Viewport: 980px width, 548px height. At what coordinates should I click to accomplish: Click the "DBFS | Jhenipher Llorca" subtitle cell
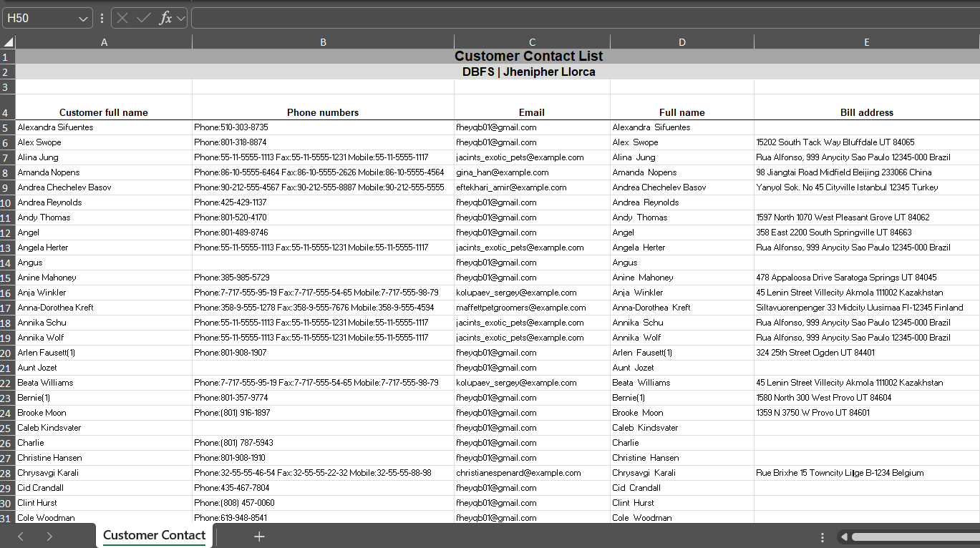pos(498,72)
